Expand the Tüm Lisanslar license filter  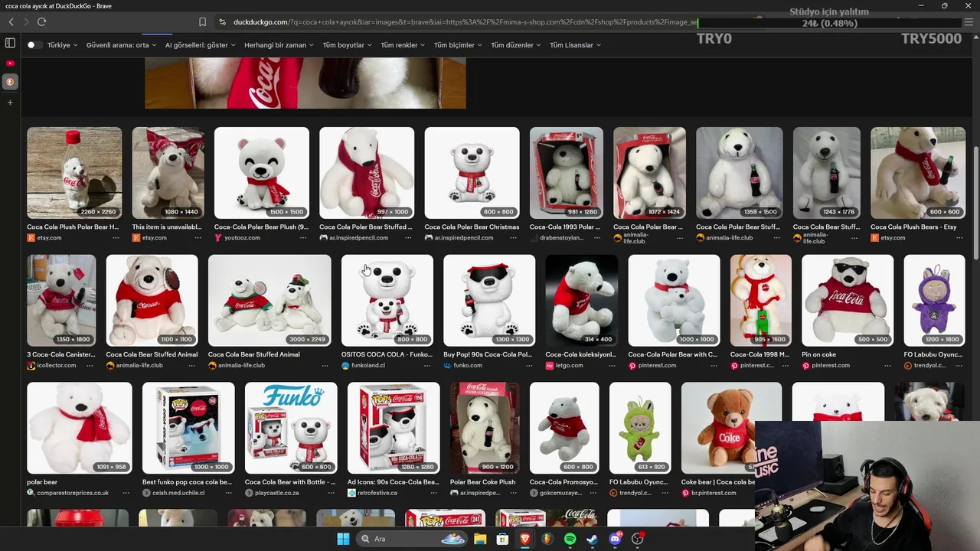coord(576,45)
